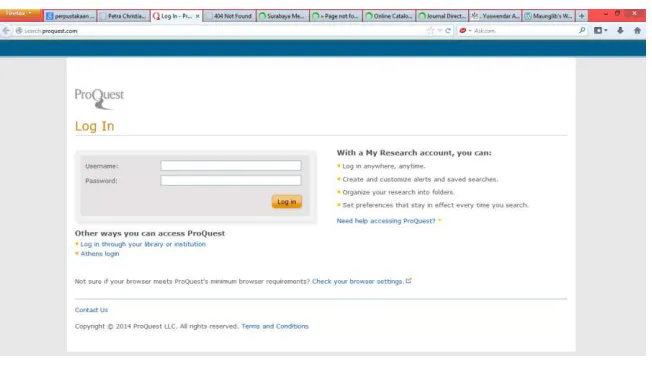Open the Terms and Conditions link
Screen dimensions: 652x368
click(275, 326)
